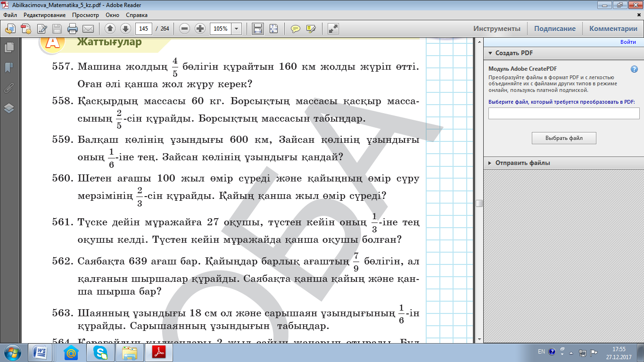Click the Save file toolbar icon
Viewport: 644px width, 362px height.
(57, 29)
